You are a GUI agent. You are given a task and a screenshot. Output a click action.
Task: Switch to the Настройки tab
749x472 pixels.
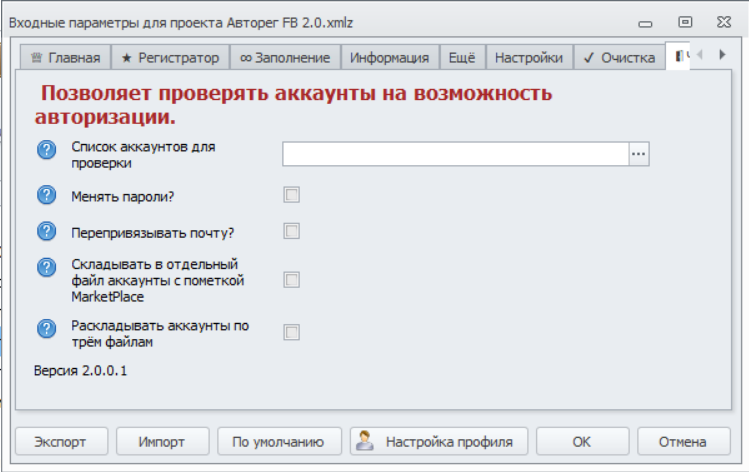(529, 58)
